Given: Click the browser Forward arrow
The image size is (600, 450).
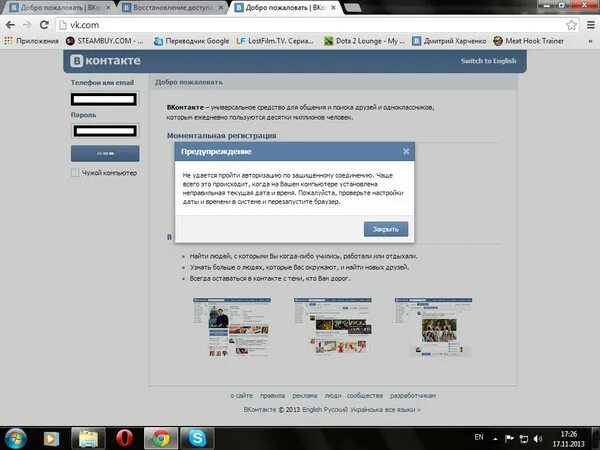Looking at the screenshot, I should click(27, 25).
